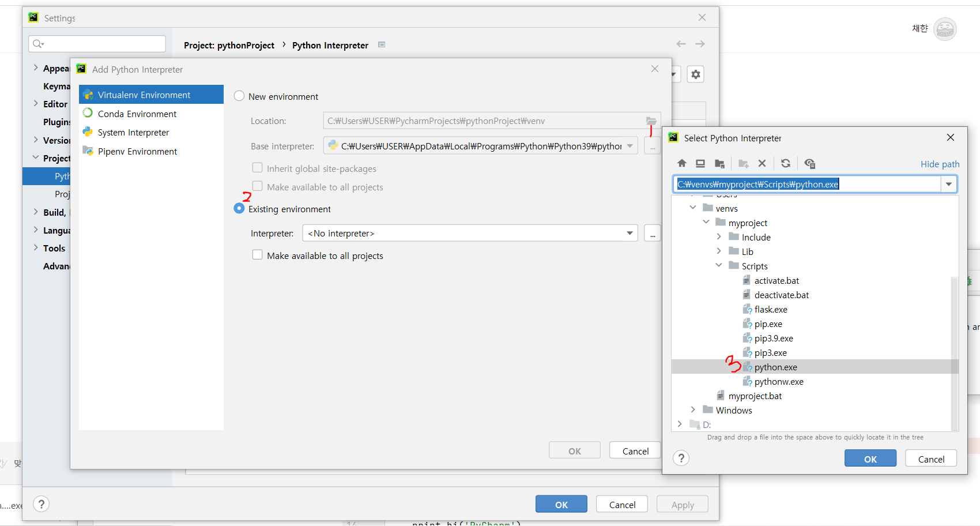The image size is (980, 526).
Task: Select activate.bat file in tree
Action: [776, 280]
